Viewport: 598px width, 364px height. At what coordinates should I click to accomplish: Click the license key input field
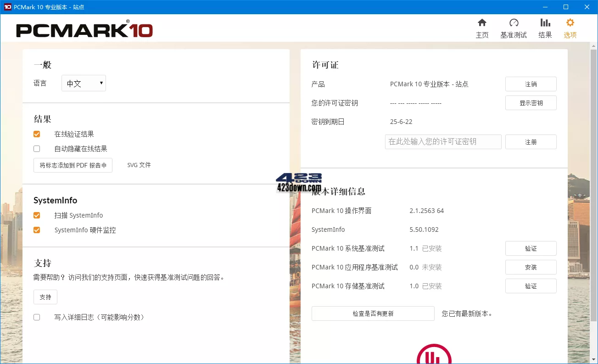442,141
